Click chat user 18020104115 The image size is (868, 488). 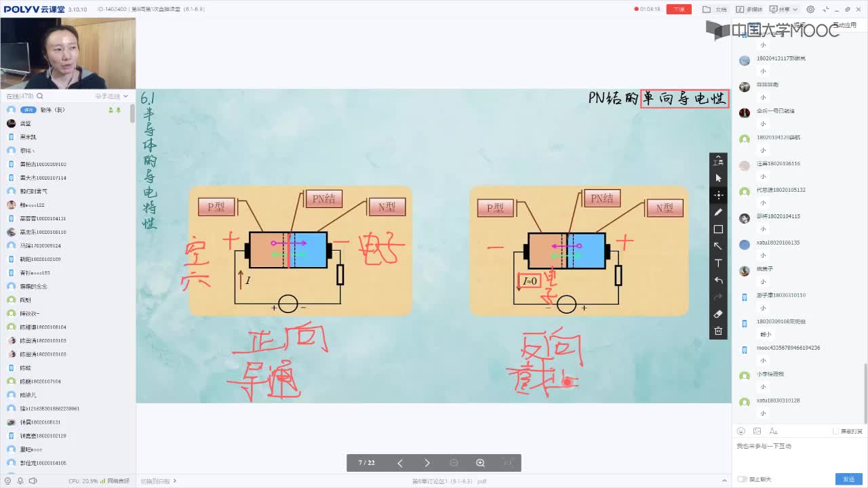(778, 216)
